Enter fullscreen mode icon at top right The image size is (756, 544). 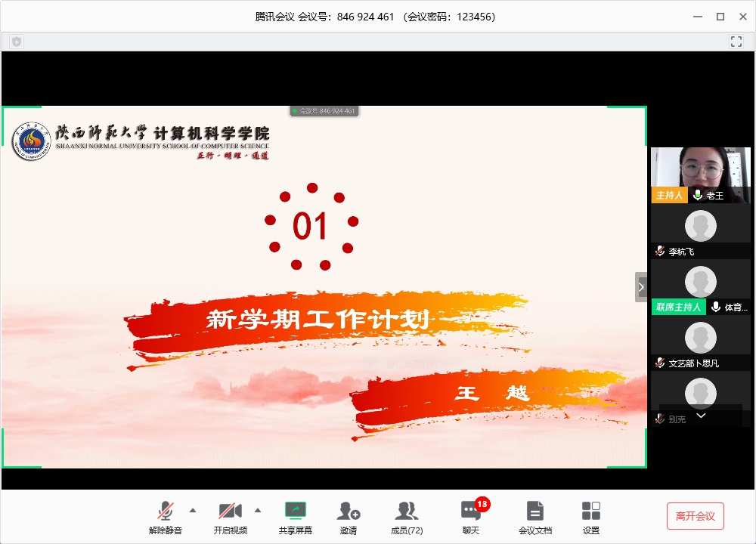click(x=736, y=42)
